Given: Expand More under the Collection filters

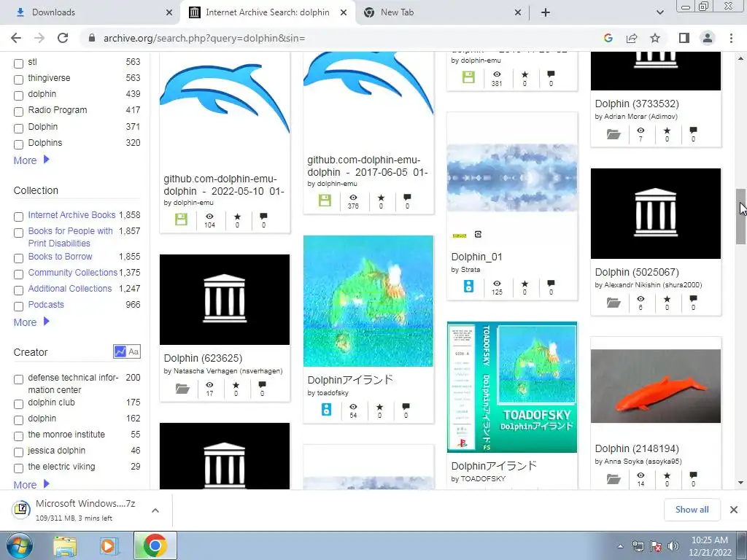Looking at the screenshot, I should 31,322.
